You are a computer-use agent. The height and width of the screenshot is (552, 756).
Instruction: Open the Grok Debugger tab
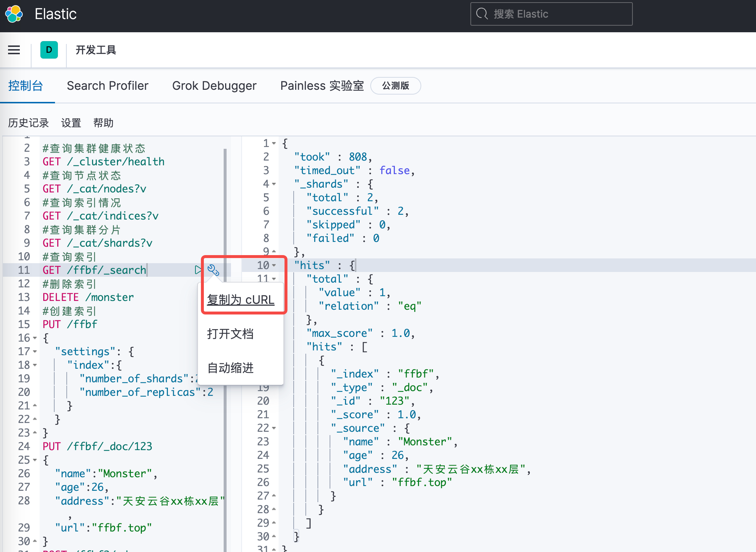pos(214,86)
